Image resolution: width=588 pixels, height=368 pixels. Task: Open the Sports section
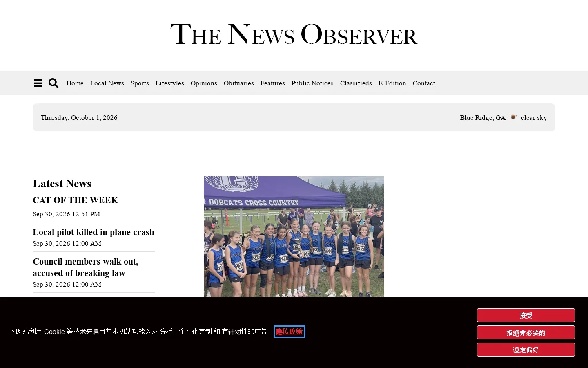140,83
